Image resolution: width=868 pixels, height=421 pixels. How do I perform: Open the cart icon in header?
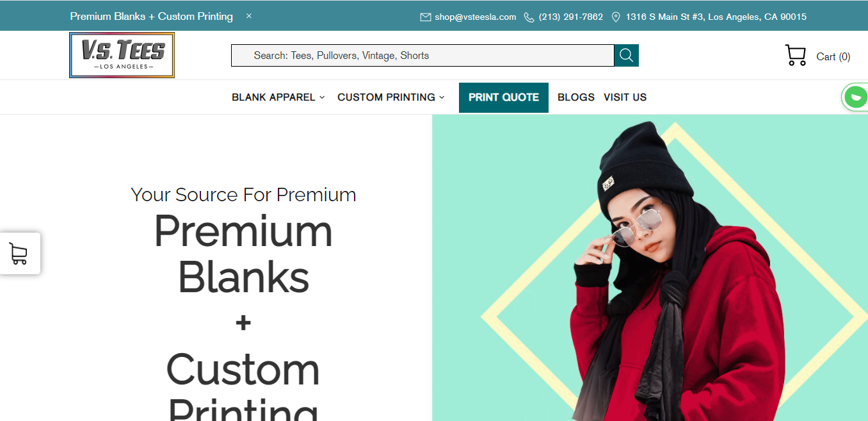[796, 55]
